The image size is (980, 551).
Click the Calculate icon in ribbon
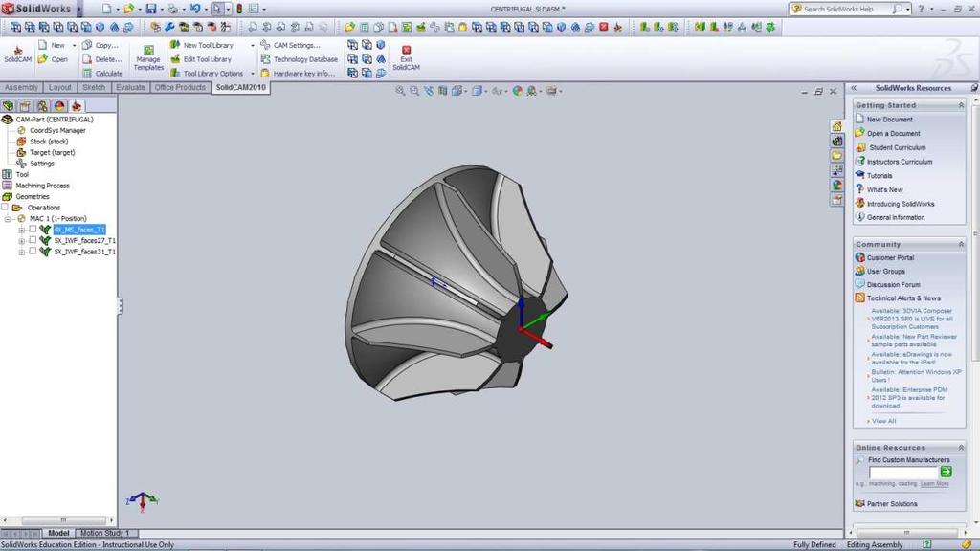click(87, 73)
